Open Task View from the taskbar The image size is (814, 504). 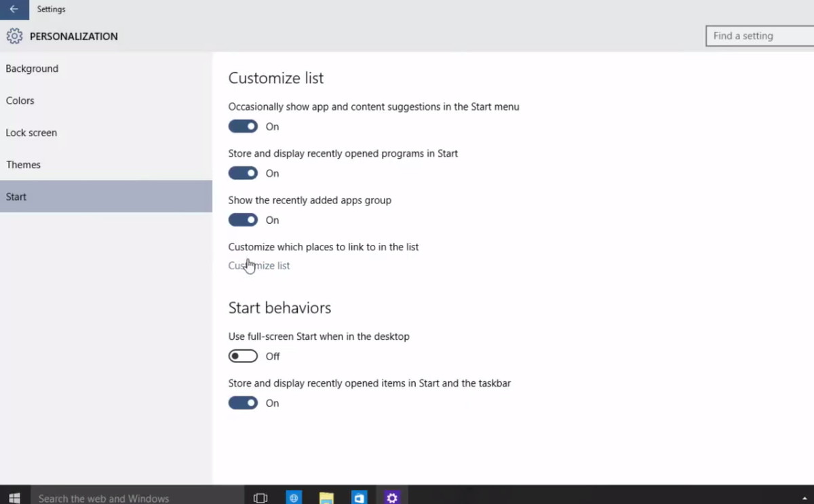260,498
